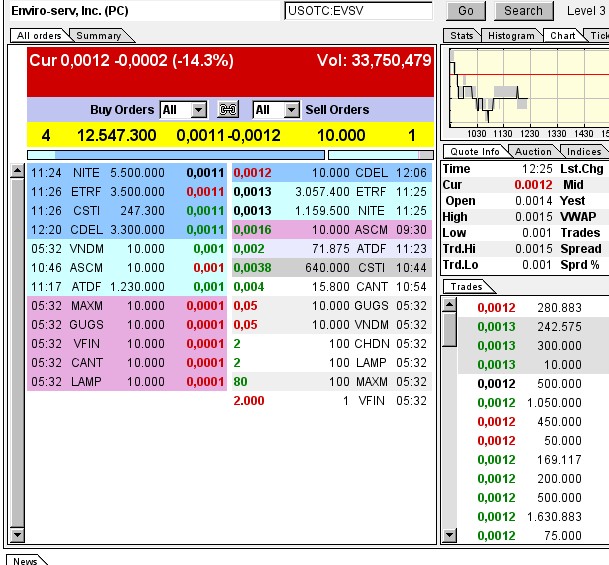Image resolution: width=609 pixels, height=565 pixels.
Task: Click best bid/ask 0,0011-0,0012 summary
Action: pyautogui.click(x=228, y=136)
